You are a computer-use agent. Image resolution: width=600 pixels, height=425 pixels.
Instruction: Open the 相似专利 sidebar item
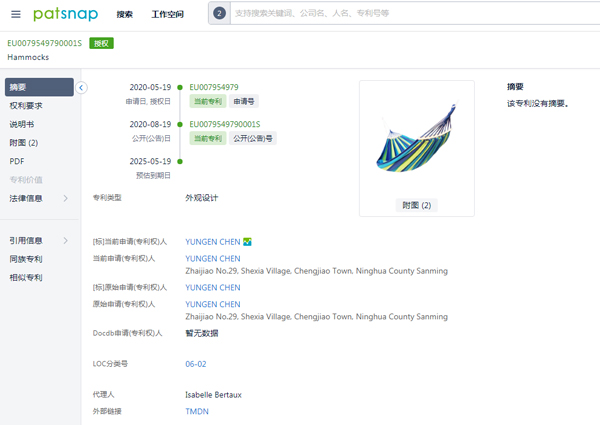click(26, 278)
